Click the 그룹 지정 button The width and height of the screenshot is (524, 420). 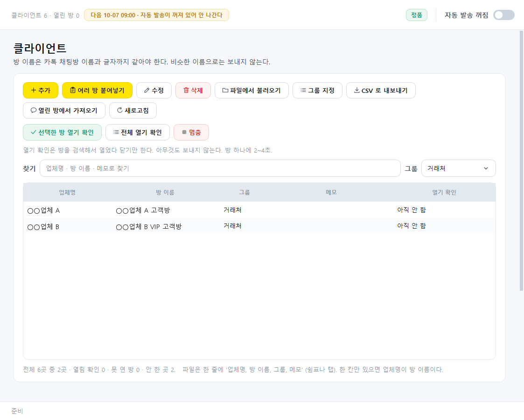pyautogui.click(x=317, y=90)
